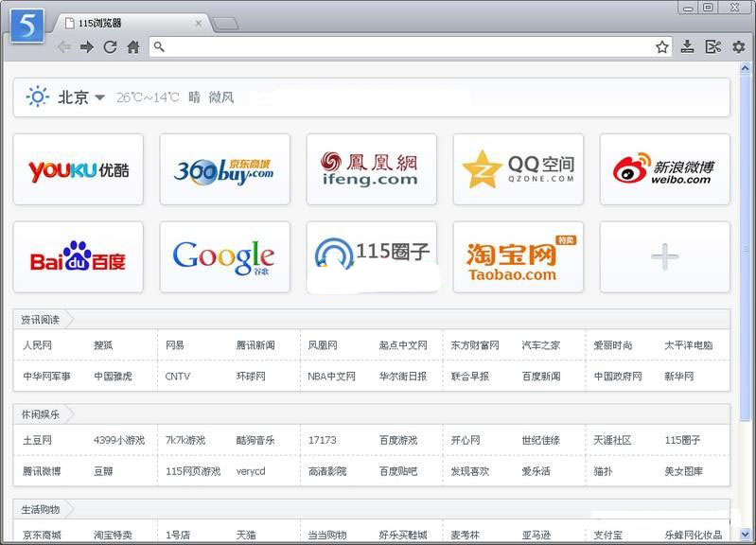
Task: Close the 115浏览器 tab
Action: coord(198,23)
